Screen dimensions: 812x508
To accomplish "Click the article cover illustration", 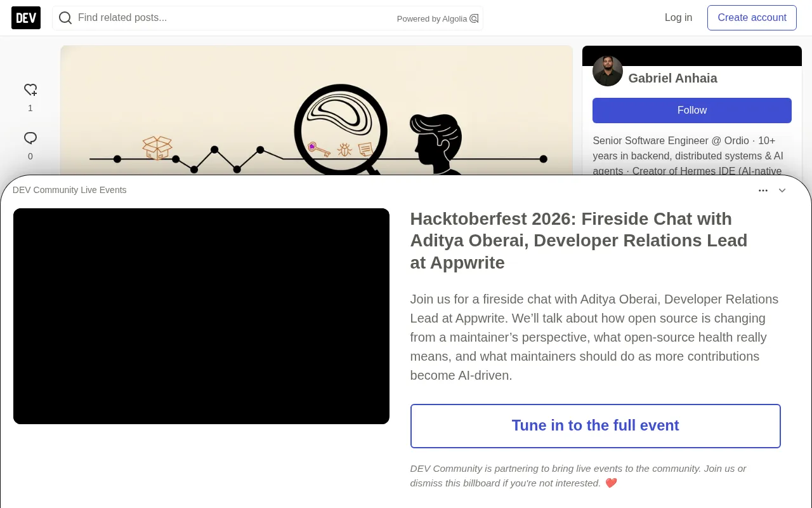I will pyautogui.click(x=317, y=110).
